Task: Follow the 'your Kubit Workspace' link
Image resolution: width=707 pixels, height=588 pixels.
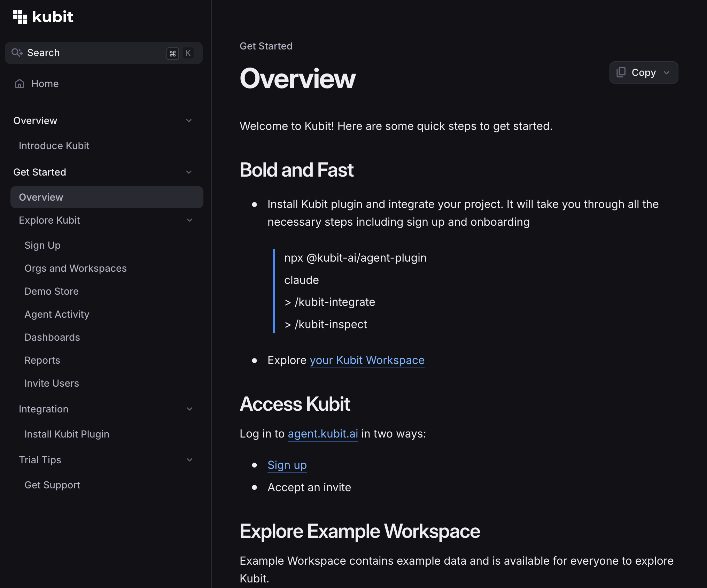Action: click(x=367, y=360)
